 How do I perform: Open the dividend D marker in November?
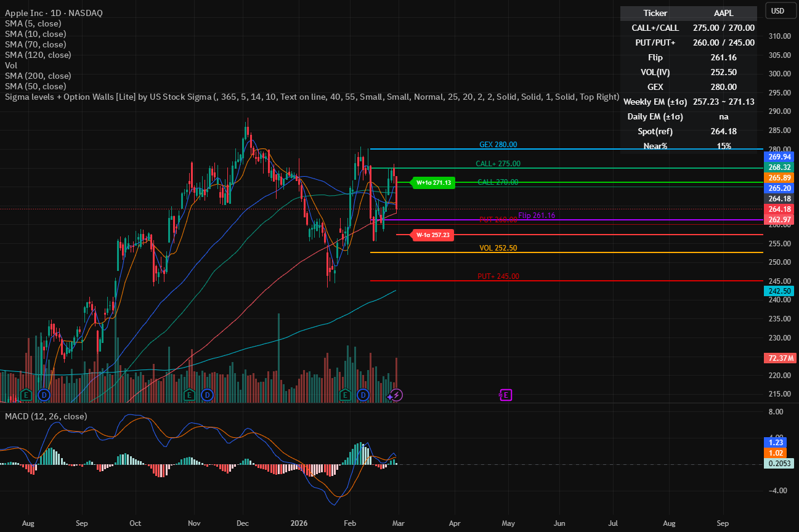tap(208, 394)
